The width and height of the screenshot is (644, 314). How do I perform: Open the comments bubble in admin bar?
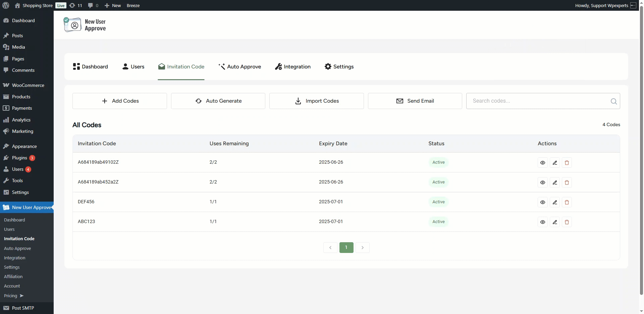93,5
